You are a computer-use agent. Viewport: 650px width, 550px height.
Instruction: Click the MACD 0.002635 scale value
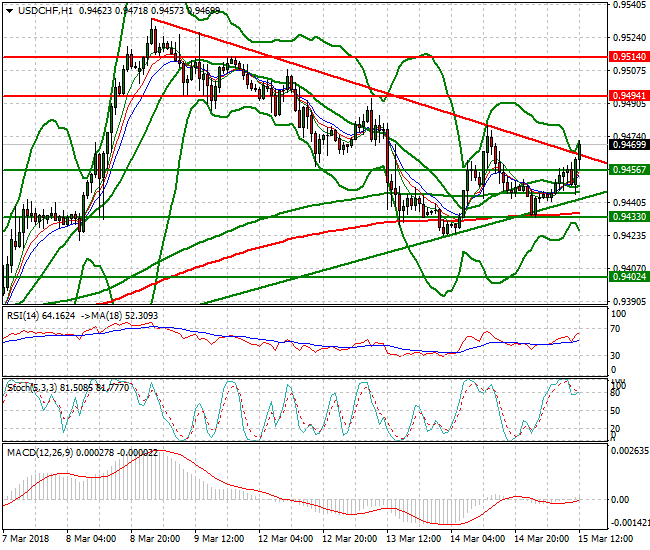pyautogui.click(x=630, y=451)
